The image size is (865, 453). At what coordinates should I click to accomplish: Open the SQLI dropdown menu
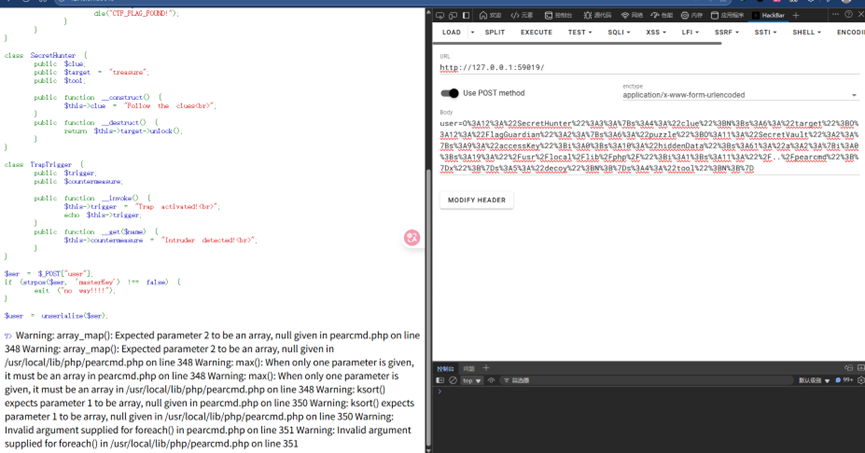(619, 33)
